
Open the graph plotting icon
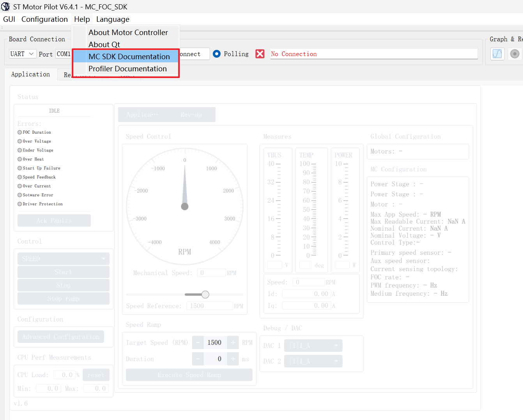click(497, 54)
